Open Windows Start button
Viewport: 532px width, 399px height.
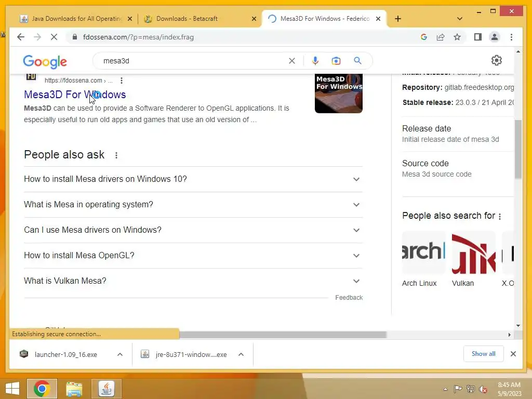(12, 389)
